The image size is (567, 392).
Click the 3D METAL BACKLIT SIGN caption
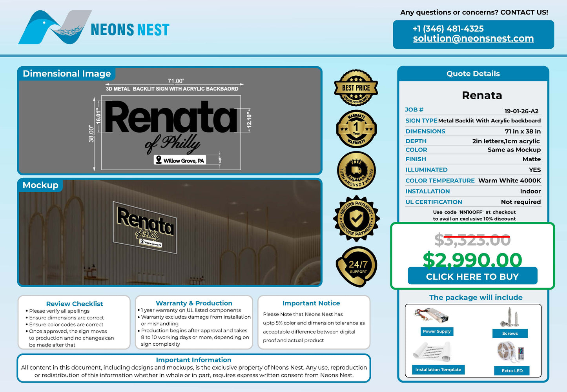(x=172, y=89)
